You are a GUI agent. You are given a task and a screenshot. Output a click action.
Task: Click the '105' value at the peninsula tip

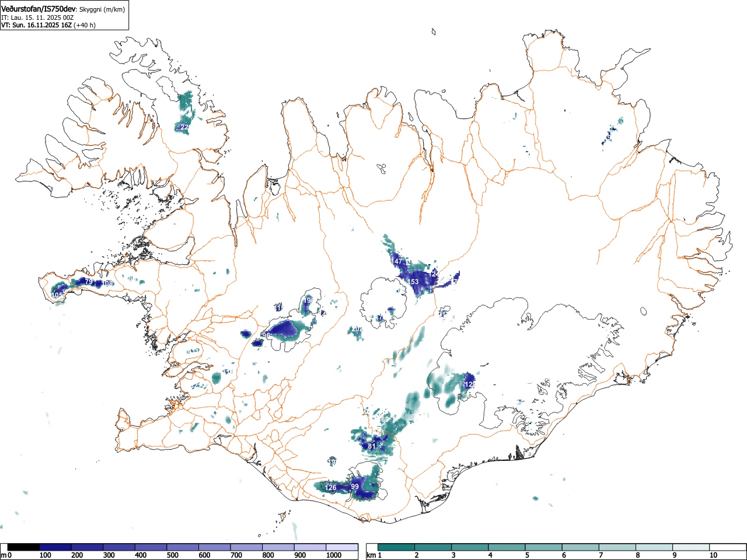57,295
